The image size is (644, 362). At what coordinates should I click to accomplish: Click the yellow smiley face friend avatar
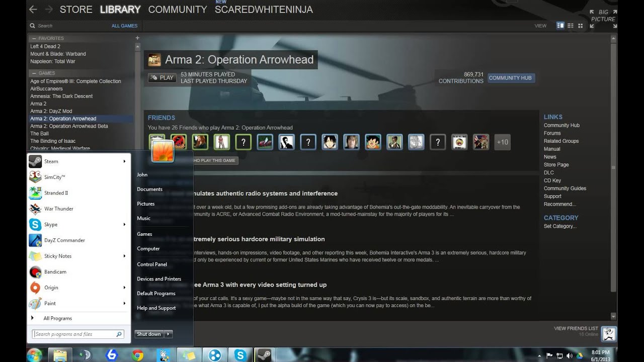tap(459, 142)
